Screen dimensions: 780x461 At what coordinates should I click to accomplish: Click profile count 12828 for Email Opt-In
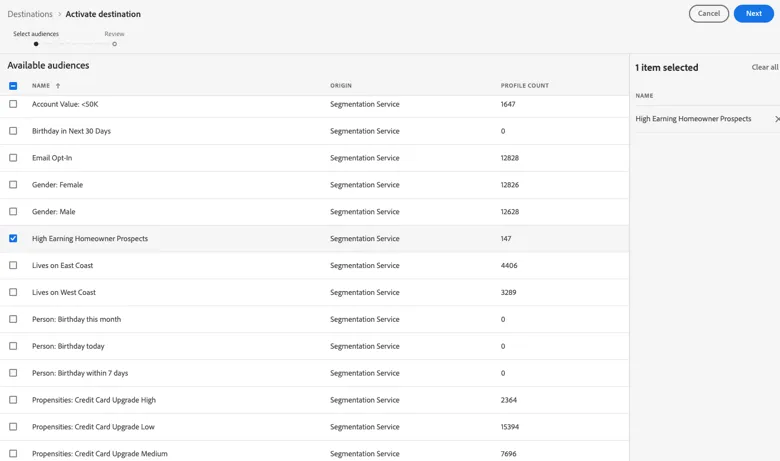[509, 158]
